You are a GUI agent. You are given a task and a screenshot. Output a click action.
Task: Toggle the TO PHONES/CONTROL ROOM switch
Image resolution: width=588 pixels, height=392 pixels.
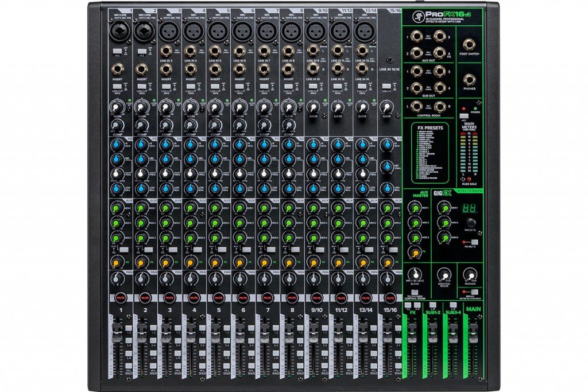tap(413, 292)
